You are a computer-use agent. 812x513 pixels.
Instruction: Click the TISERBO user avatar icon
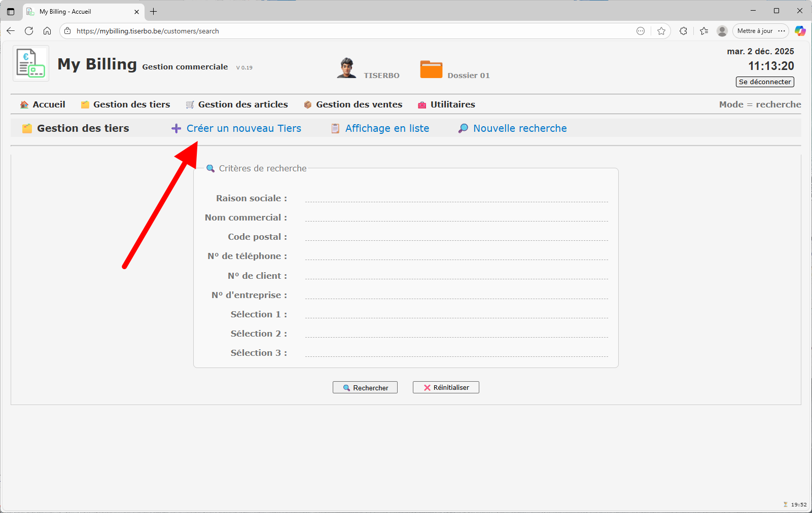coord(346,68)
